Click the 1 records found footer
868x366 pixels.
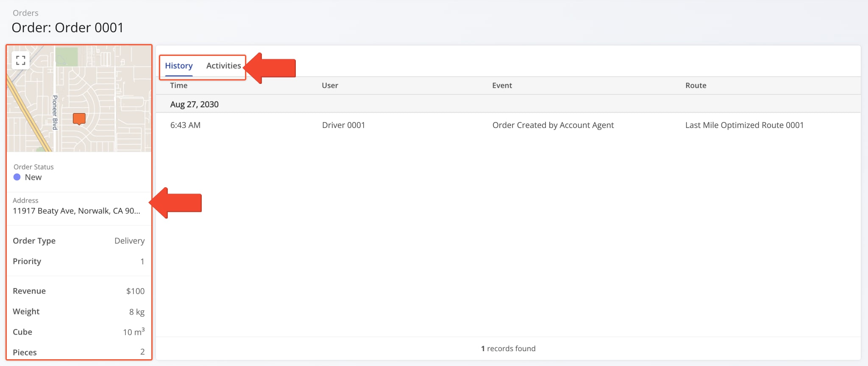[508, 349]
